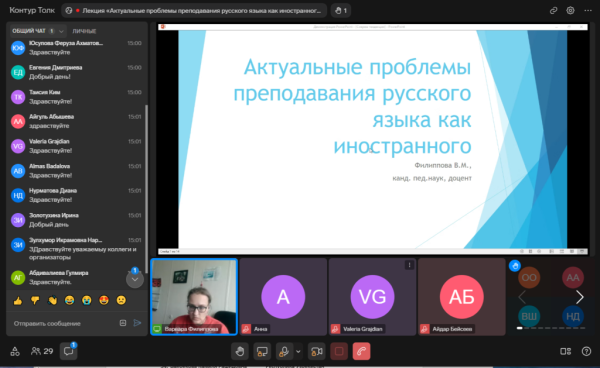Send thumbs up reaction
600x368 pixels.
click(x=18, y=301)
